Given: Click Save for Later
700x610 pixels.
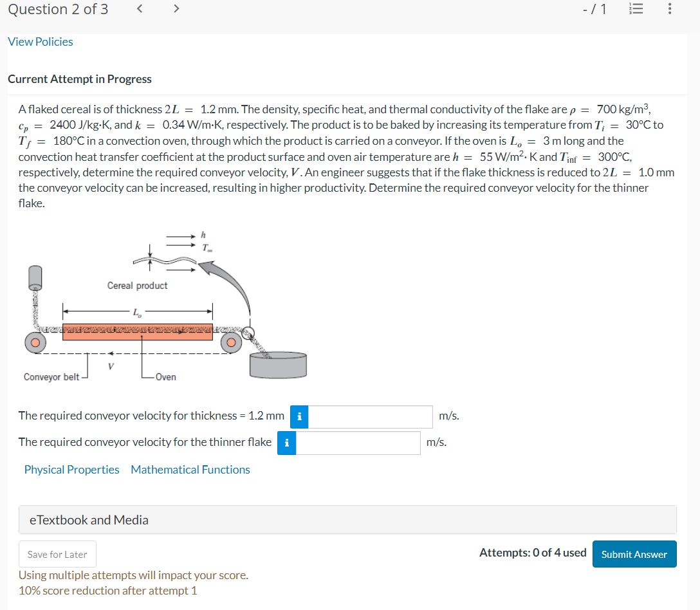Looking at the screenshot, I should 57,553.
